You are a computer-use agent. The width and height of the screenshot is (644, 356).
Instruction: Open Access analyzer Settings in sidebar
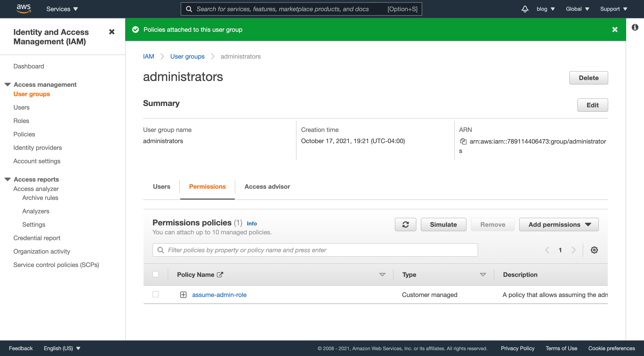pos(34,225)
